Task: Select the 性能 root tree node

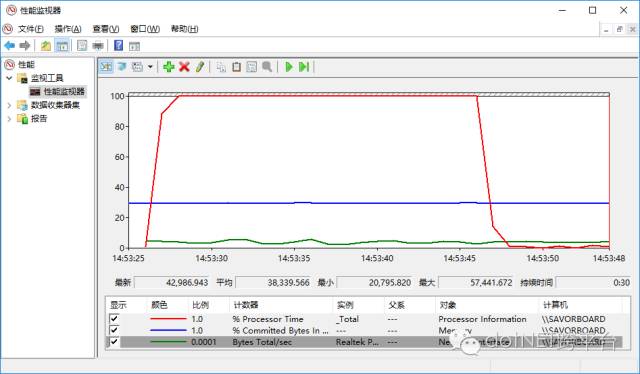Action: (x=26, y=65)
